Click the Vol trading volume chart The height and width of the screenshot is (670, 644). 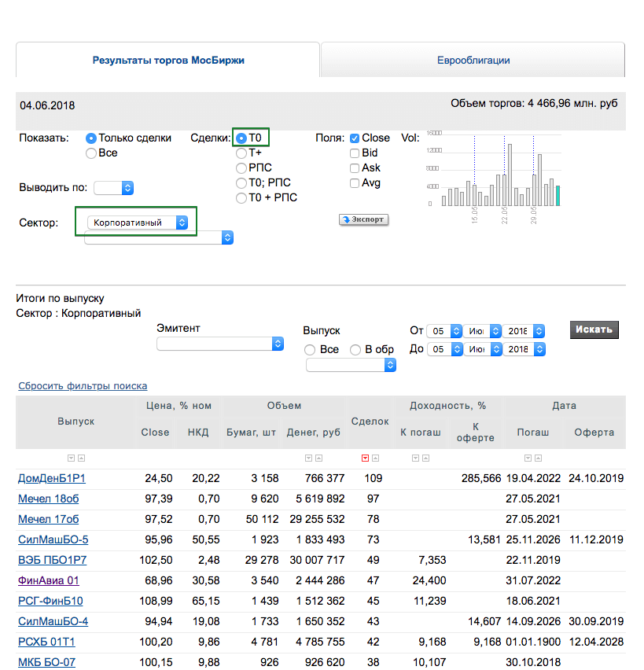pyautogui.click(x=495, y=176)
